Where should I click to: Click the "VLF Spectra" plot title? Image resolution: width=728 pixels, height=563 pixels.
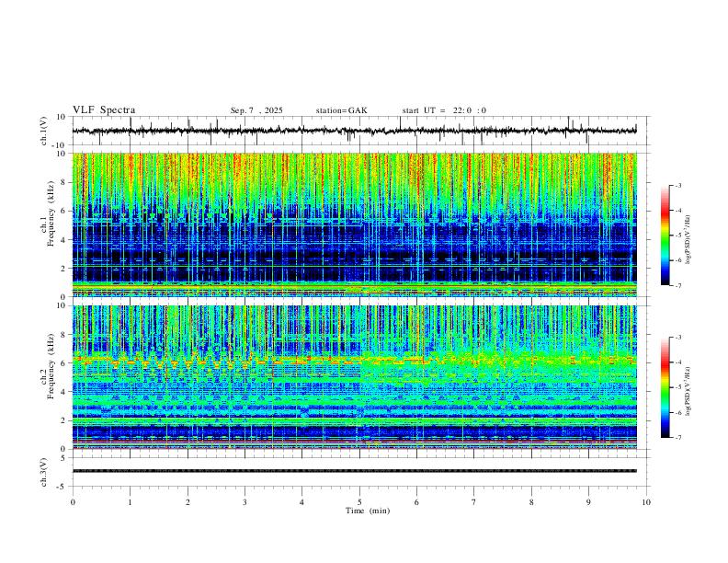(x=104, y=110)
